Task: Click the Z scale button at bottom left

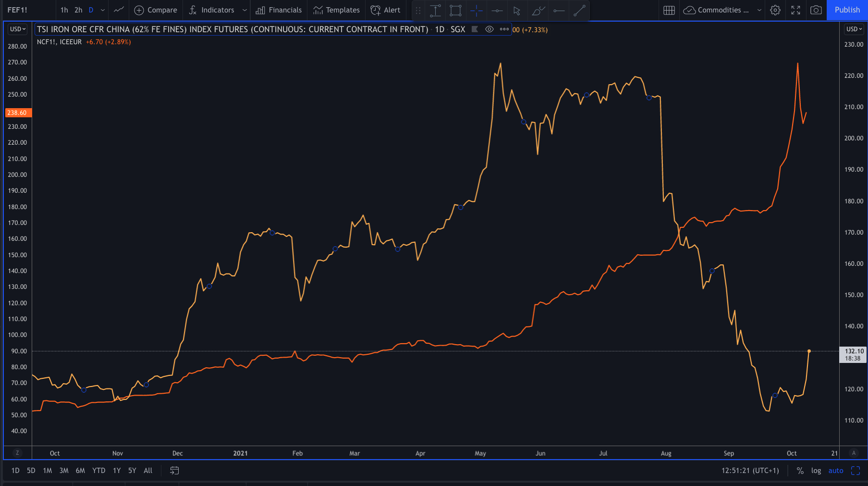Action: click(17, 453)
